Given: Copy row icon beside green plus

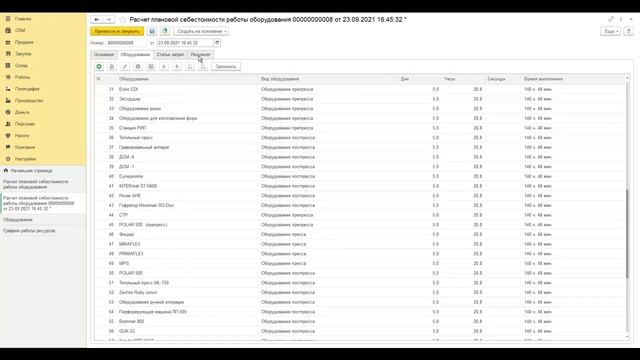Looking at the screenshot, I should (x=112, y=67).
